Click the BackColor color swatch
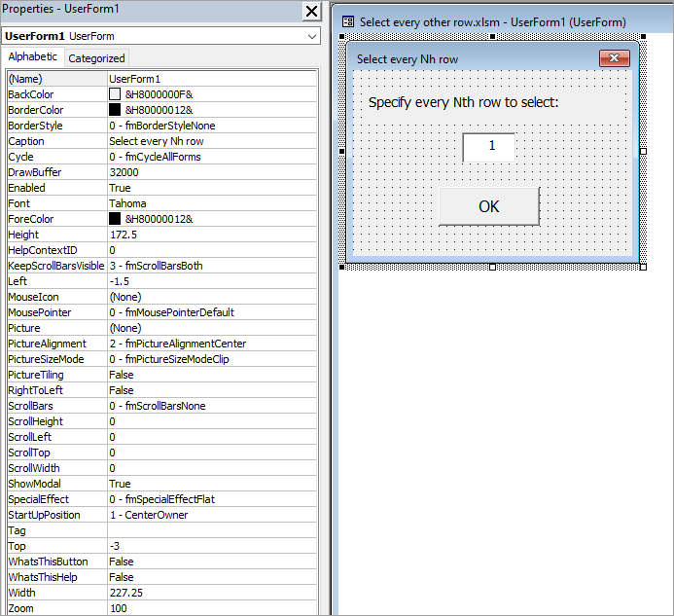 tap(115, 94)
